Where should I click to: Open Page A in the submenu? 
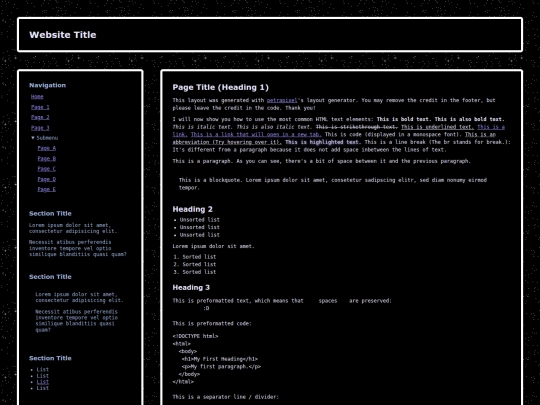[46, 148]
